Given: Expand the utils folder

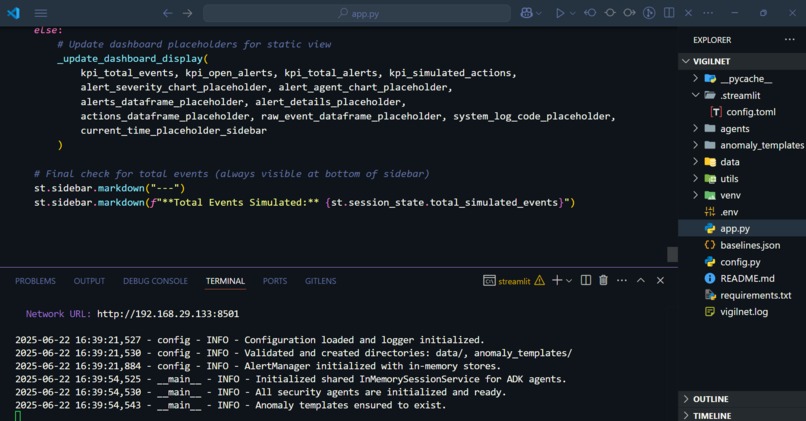Looking at the screenshot, I should click(742, 178).
